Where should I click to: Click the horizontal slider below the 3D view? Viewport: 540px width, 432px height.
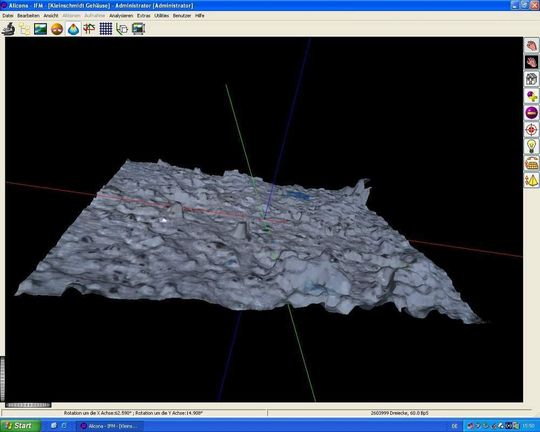[x=28, y=405]
